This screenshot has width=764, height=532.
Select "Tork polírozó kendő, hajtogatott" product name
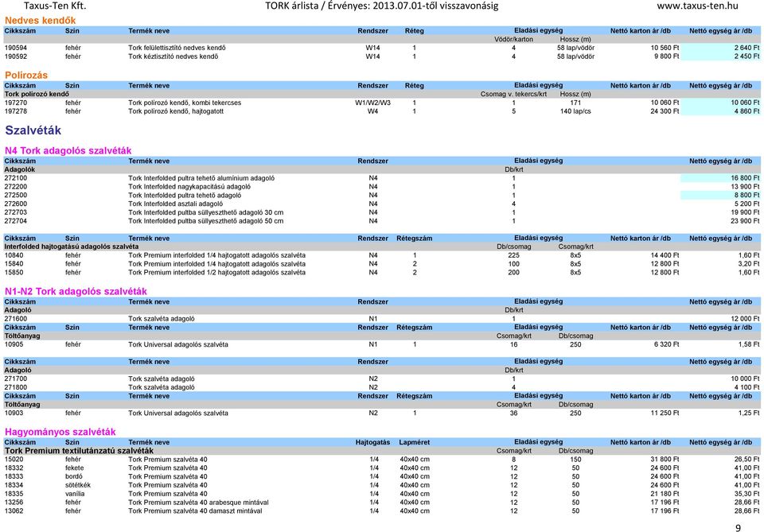[176, 111]
